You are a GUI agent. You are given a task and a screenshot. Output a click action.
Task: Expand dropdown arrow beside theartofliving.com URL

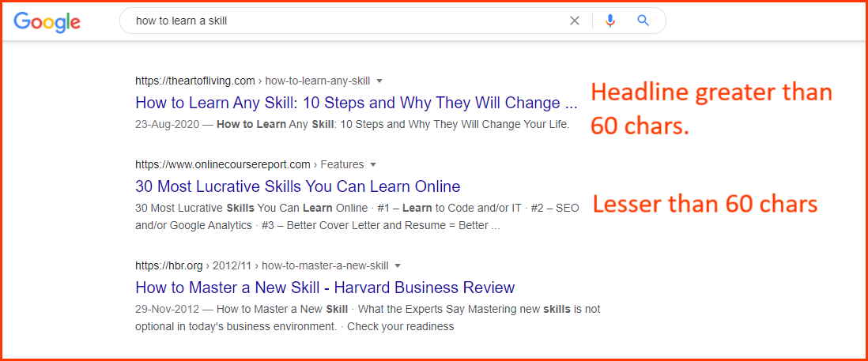(x=379, y=81)
